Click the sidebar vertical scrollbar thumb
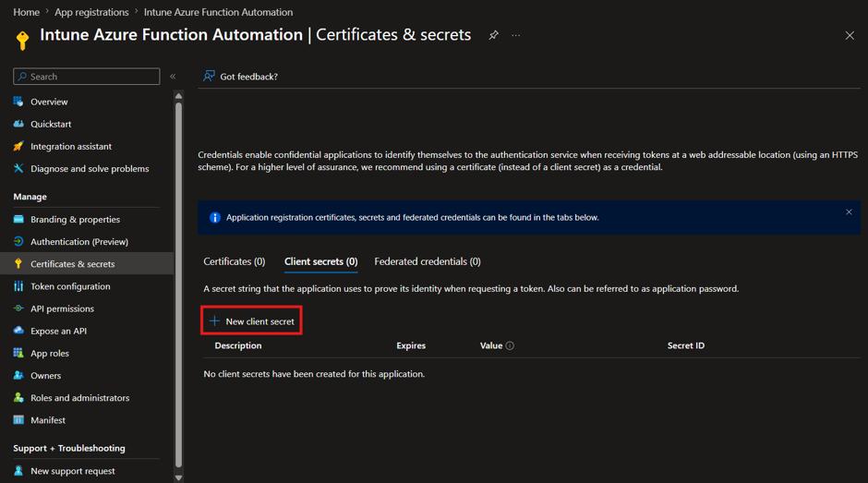This screenshot has height=483, width=868. pyautogui.click(x=178, y=285)
